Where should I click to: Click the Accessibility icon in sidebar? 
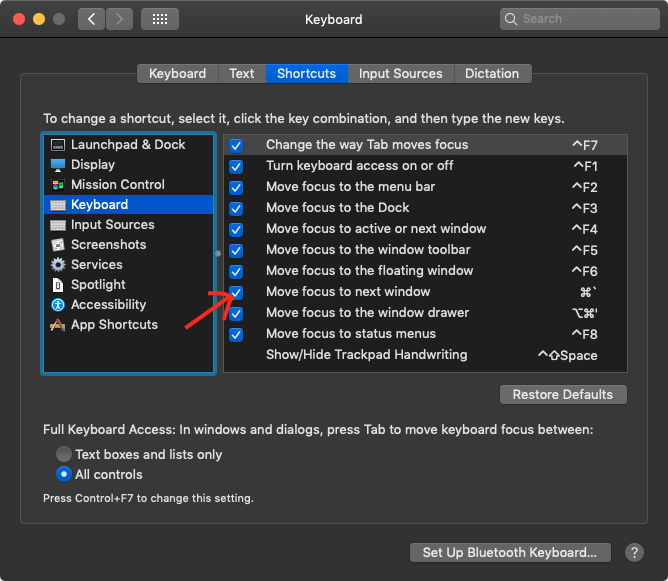click(x=58, y=305)
